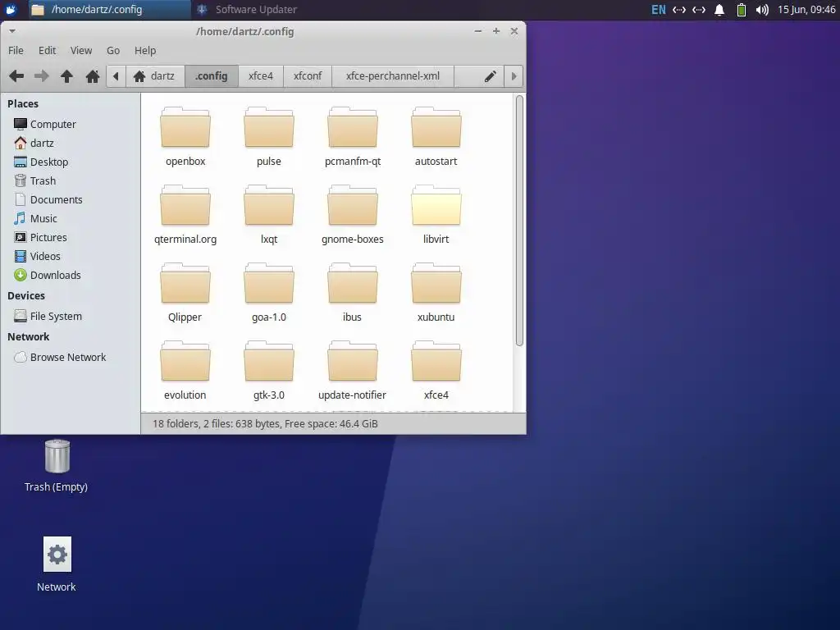The height and width of the screenshot is (630, 840).
Task: Open the notifications bell in panel
Action: [x=719, y=10]
